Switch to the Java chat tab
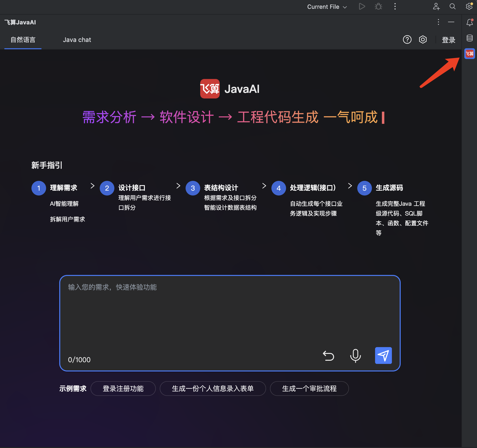This screenshot has height=448, width=477. coord(77,39)
